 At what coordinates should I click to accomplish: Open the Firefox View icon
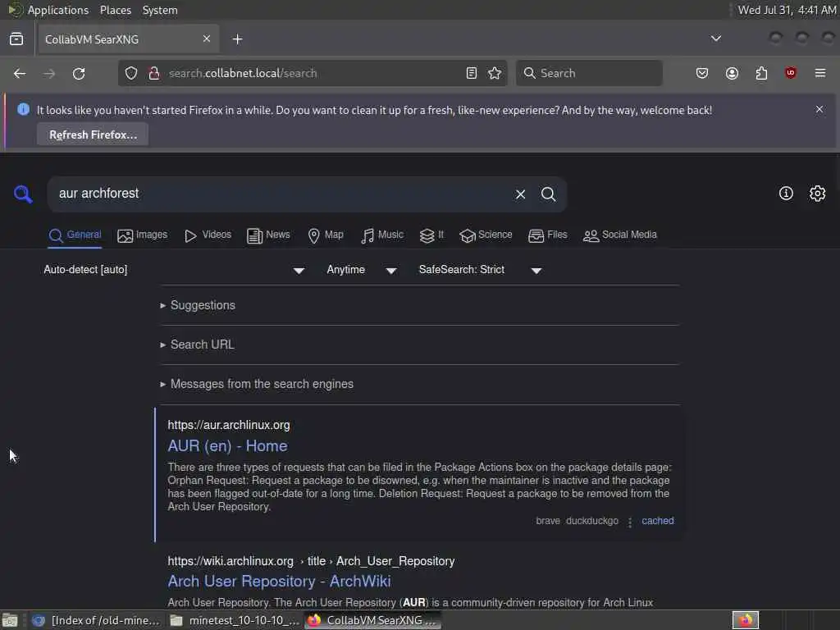coord(16,39)
